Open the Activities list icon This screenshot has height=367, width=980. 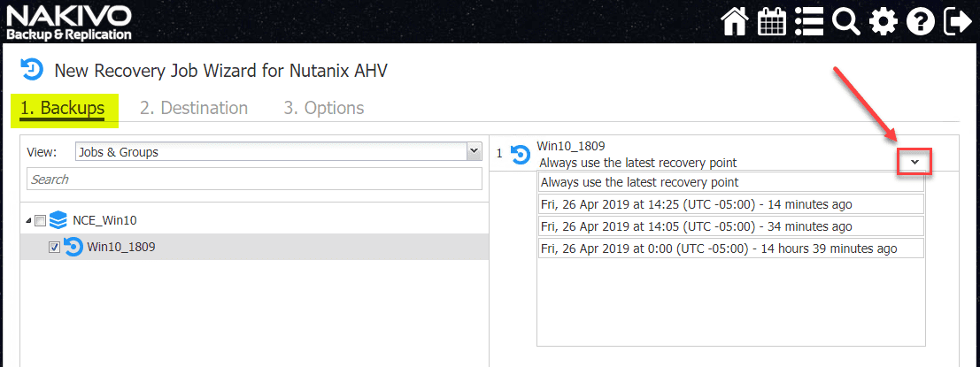(x=809, y=21)
